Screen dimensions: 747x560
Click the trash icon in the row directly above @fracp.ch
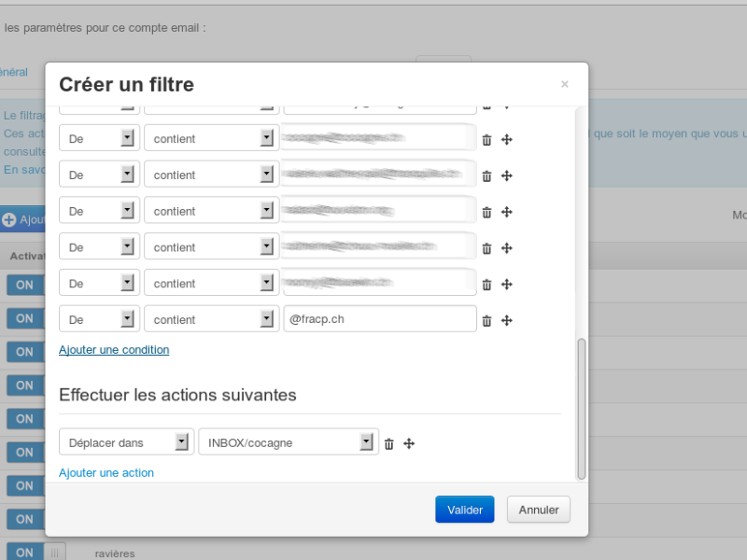tap(486, 285)
